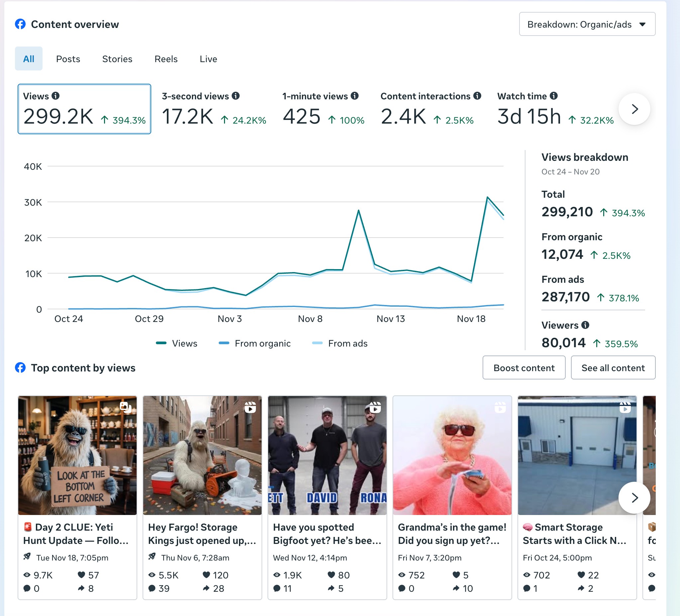Select the All content tab
The width and height of the screenshot is (680, 616).
click(x=29, y=59)
